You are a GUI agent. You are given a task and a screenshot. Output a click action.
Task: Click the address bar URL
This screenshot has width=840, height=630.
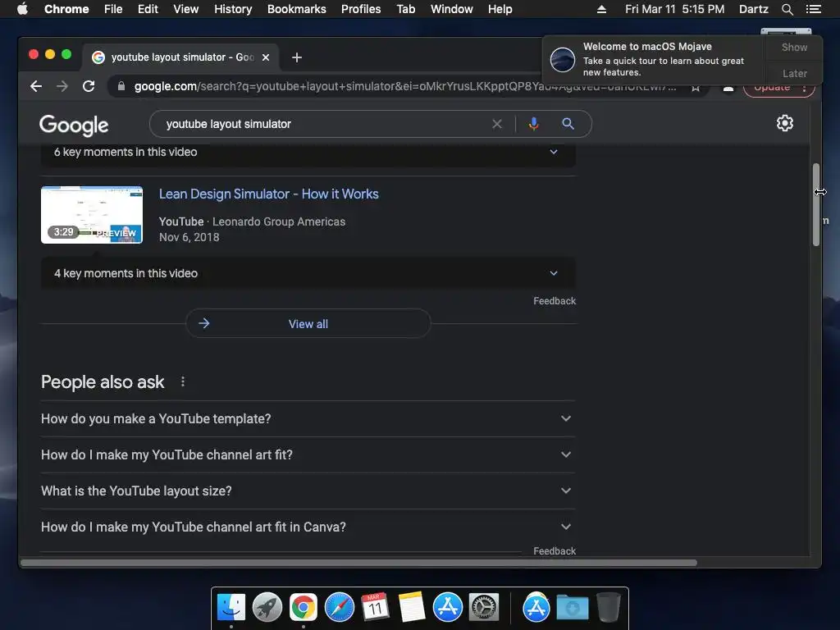[x=405, y=86]
